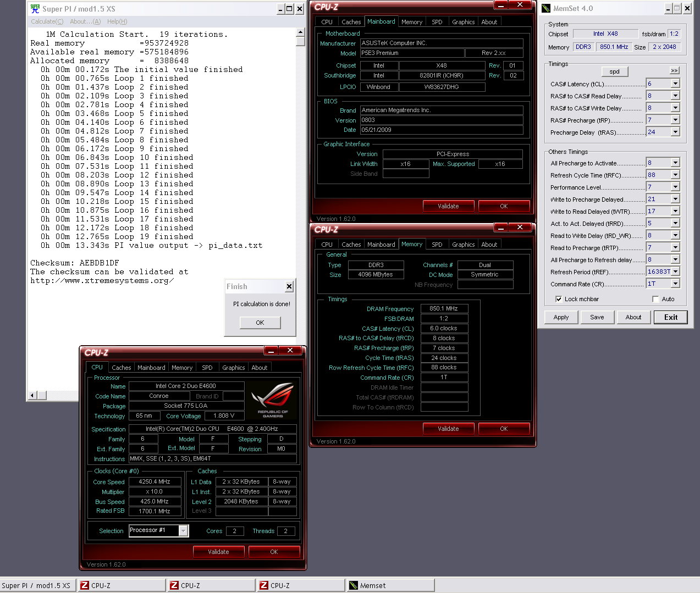Open Help menu in Super PI
This screenshot has width=700, height=593.
tap(117, 21)
